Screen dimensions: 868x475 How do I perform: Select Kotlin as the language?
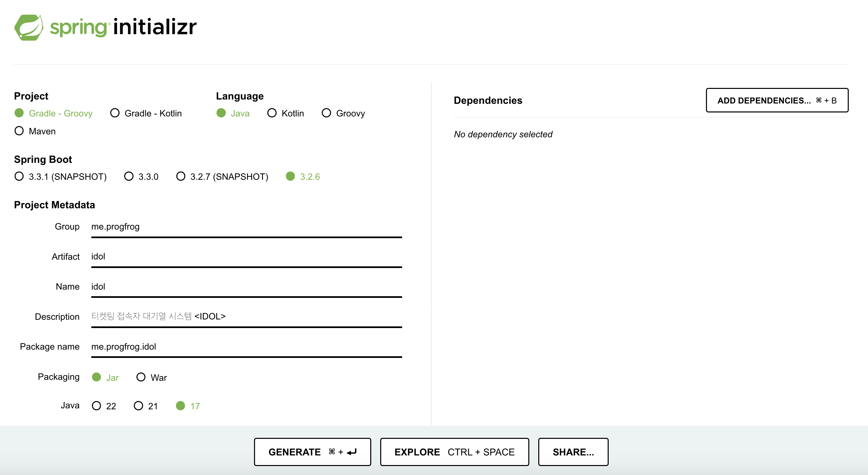click(x=272, y=113)
